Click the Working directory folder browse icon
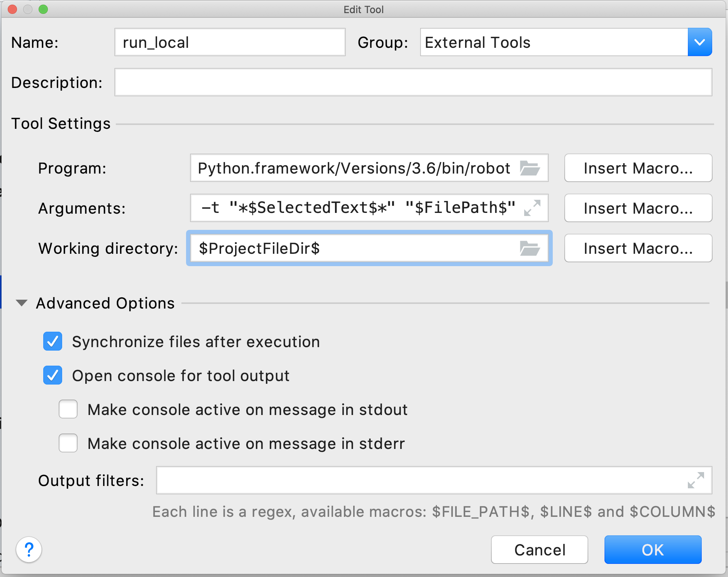The height and width of the screenshot is (577, 728). [530, 248]
